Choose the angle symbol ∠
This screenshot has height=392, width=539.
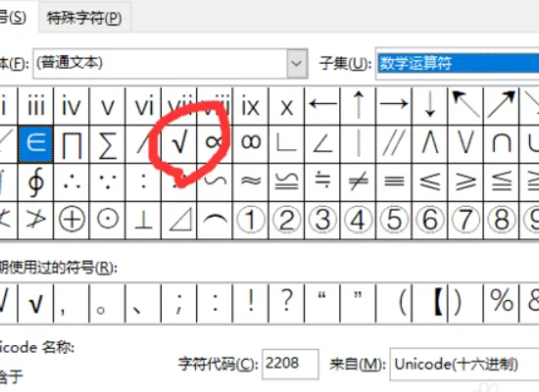322,144
